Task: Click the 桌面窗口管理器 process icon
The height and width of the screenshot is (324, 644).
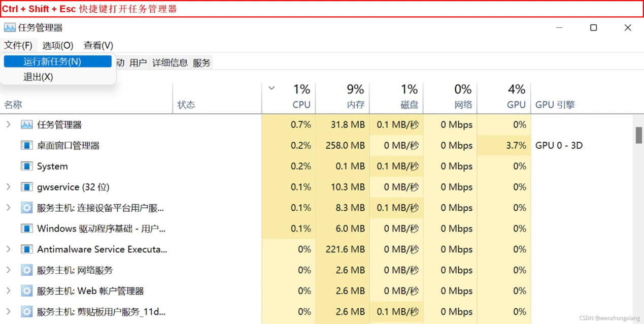Action: point(26,145)
